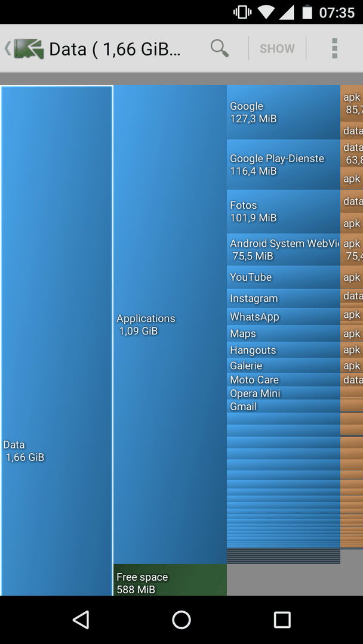Tap the 07:35 clock
363x644 pixels.
coord(337,13)
